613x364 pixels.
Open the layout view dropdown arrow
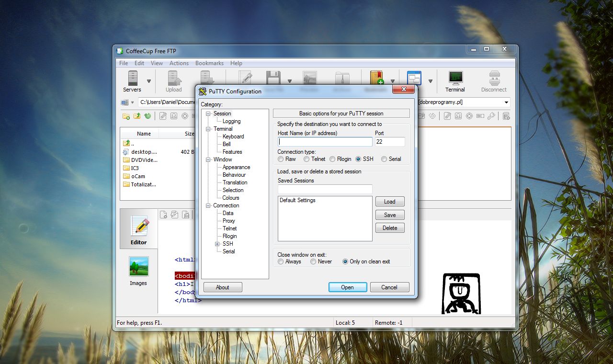(x=431, y=81)
